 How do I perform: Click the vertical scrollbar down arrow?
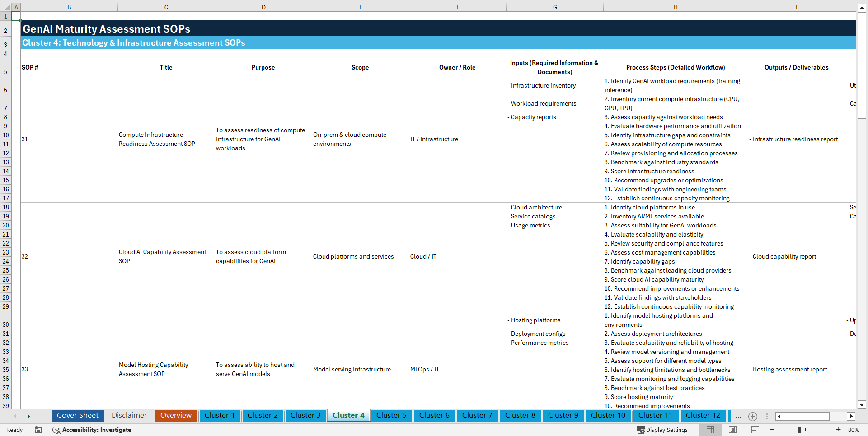[862, 405]
